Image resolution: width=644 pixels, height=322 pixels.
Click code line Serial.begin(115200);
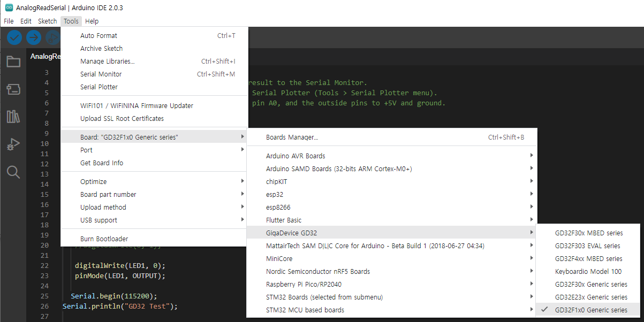(x=114, y=296)
